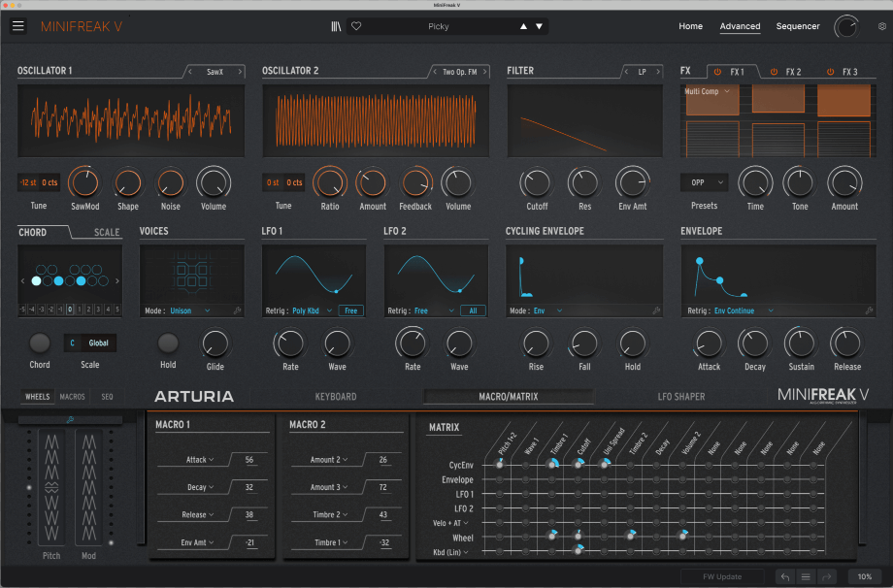Open the Multi Comp effect type dropdown
This screenshot has width=893, height=588.
(707, 91)
